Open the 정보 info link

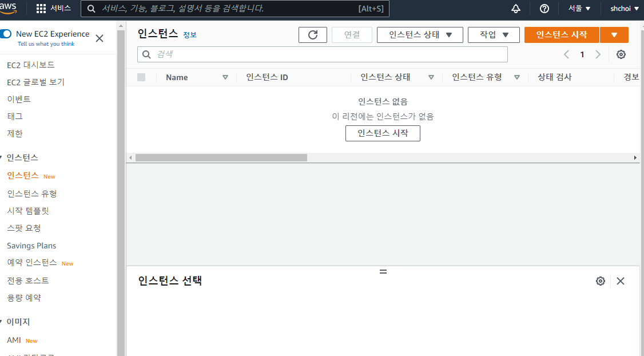pyautogui.click(x=190, y=35)
